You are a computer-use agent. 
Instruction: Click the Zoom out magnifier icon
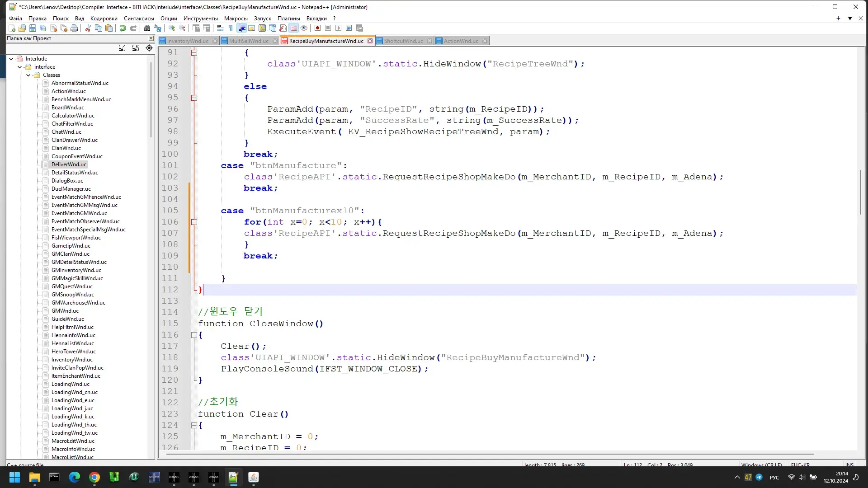pyautogui.click(x=182, y=28)
